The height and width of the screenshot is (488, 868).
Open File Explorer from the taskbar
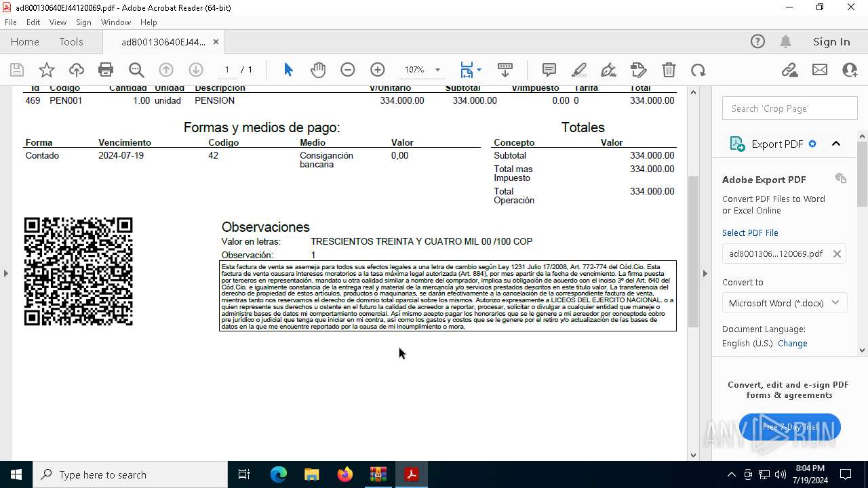[312, 474]
